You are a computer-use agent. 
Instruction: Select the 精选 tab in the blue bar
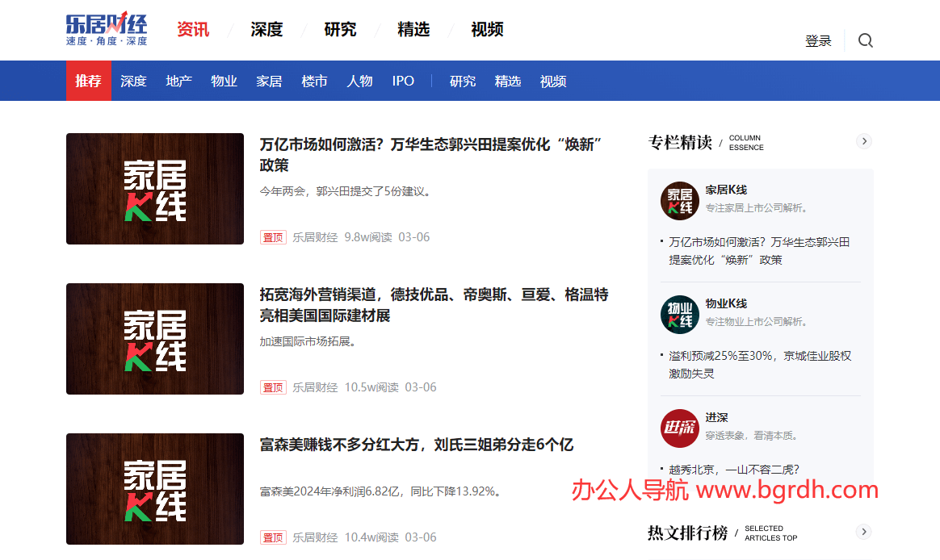tap(508, 81)
